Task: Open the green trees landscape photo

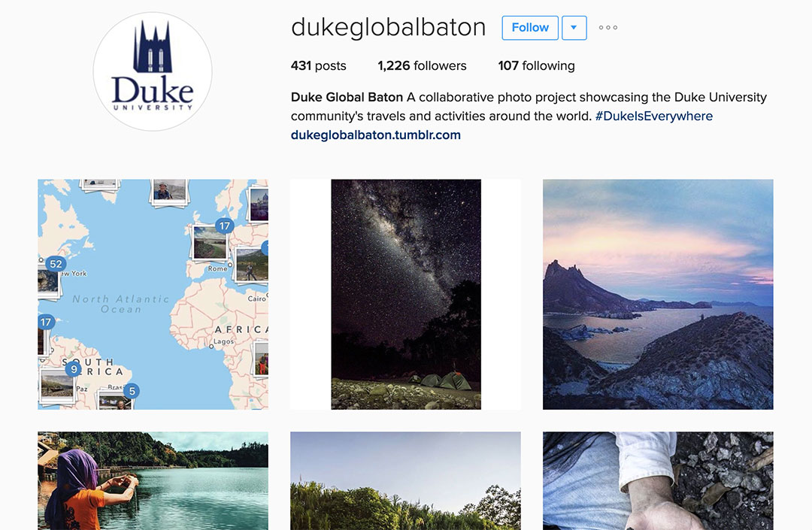Action: point(405,481)
